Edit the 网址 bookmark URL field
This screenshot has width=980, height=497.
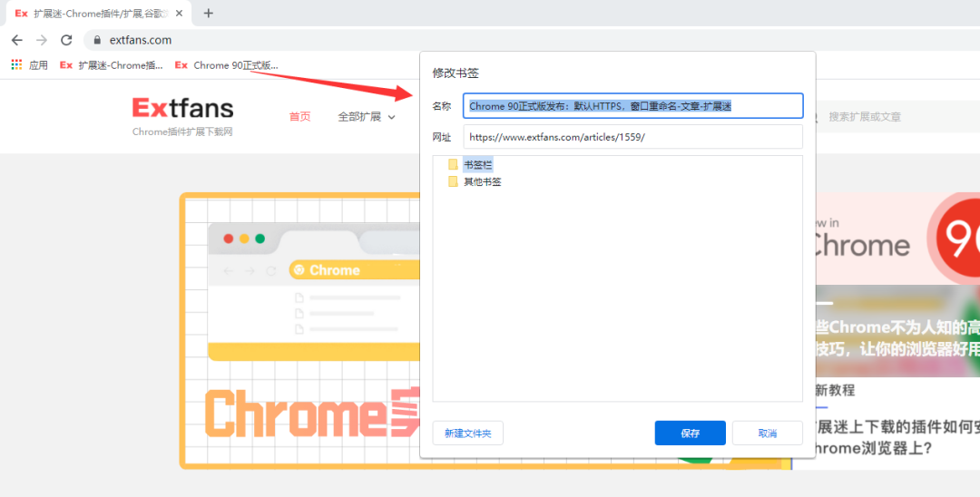coord(633,137)
